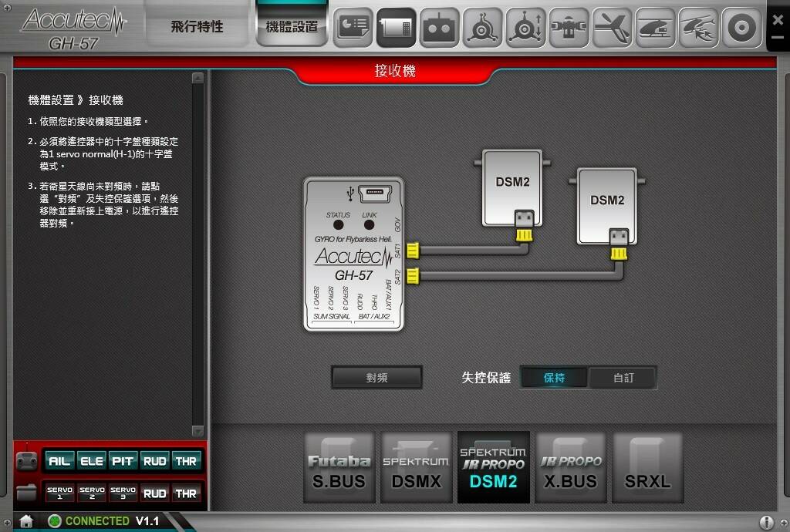Screen dimensions: 790x532
Task: Click the V1.1 version label
Action: click(147, 521)
